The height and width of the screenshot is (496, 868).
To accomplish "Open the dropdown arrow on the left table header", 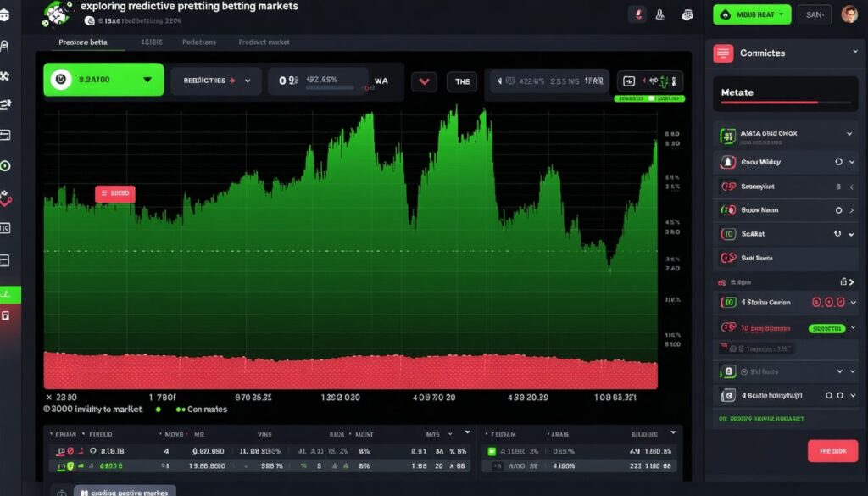I will [x=467, y=432].
